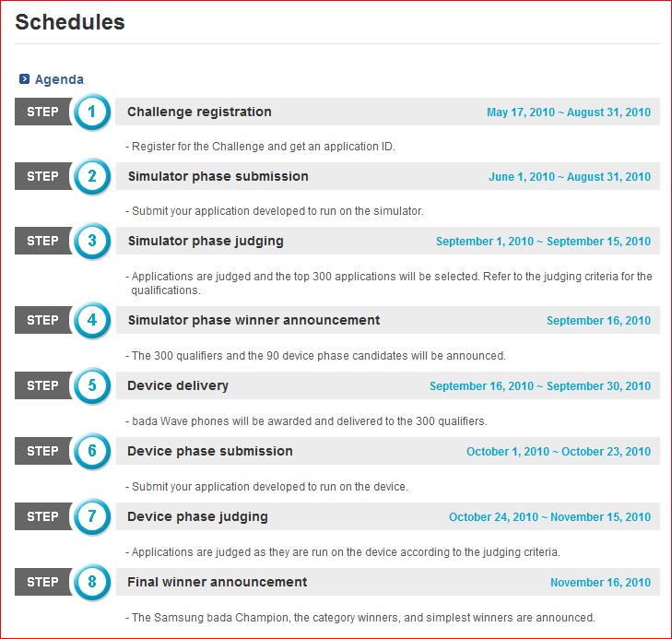Click the step 7 circle badge
Screen dimensions: 672x639
point(92,516)
